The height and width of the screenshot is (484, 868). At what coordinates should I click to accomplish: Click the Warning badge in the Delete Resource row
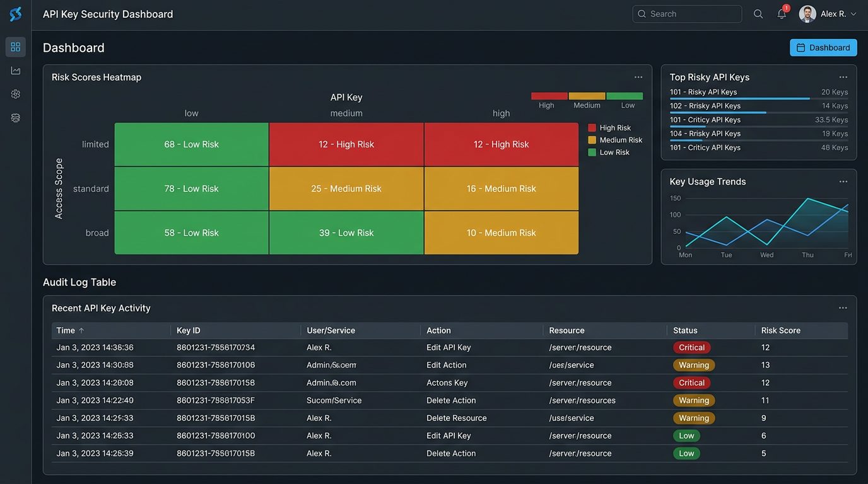(694, 418)
